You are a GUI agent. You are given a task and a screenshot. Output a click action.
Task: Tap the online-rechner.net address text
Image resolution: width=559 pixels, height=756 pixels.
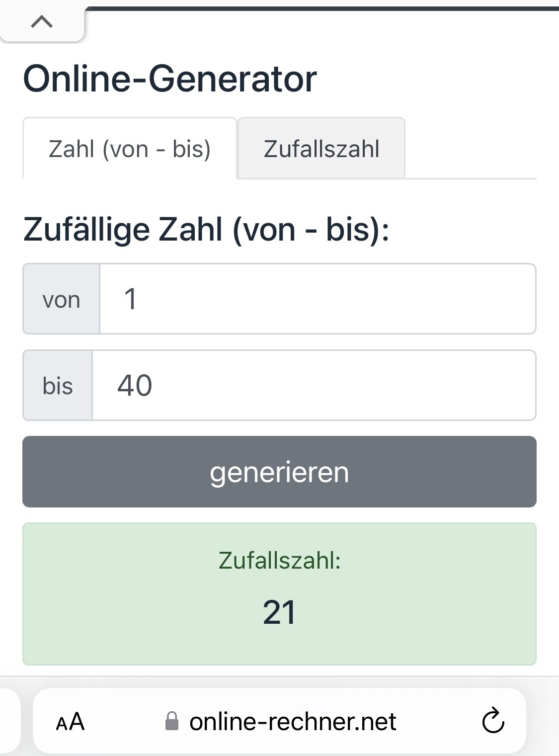[x=293, y=721]
